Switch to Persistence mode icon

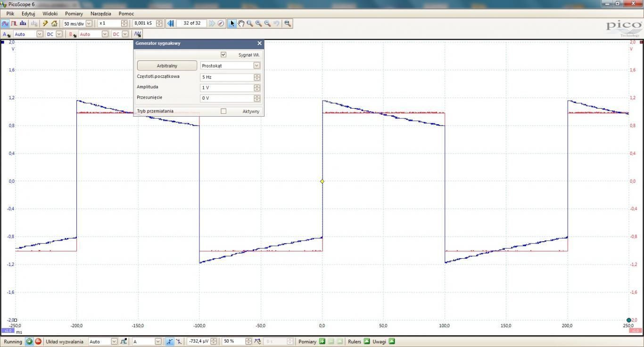pos(14,23)
